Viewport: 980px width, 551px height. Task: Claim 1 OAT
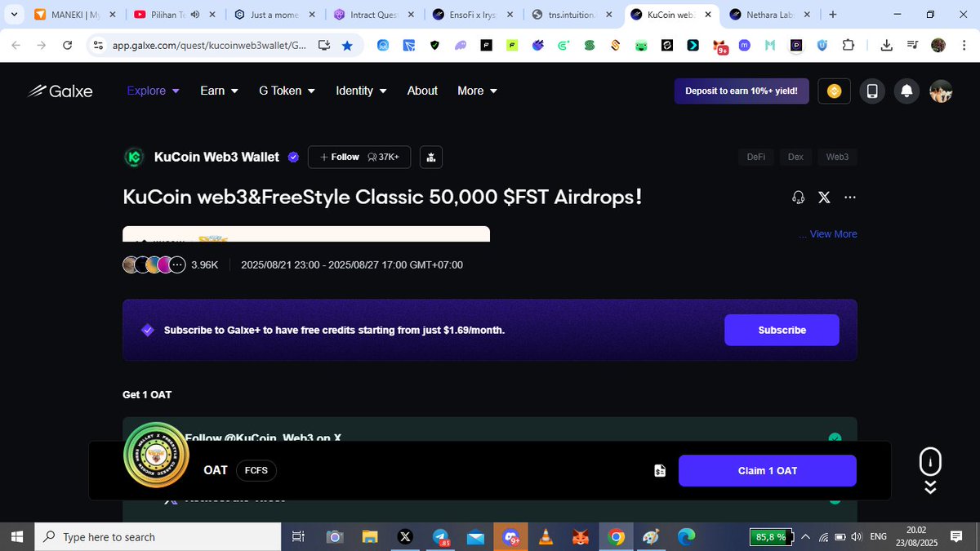coord(768,470)
